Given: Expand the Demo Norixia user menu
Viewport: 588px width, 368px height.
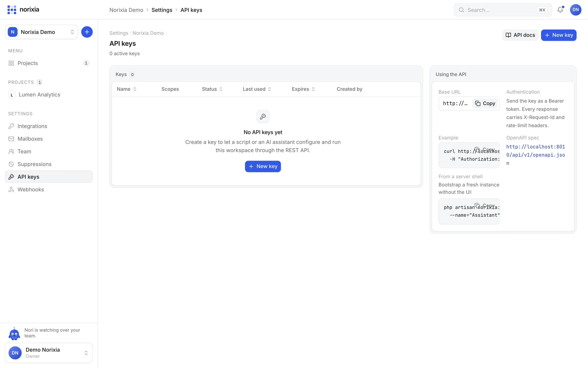Looking at the screenshot, I should tap(49, 353).
